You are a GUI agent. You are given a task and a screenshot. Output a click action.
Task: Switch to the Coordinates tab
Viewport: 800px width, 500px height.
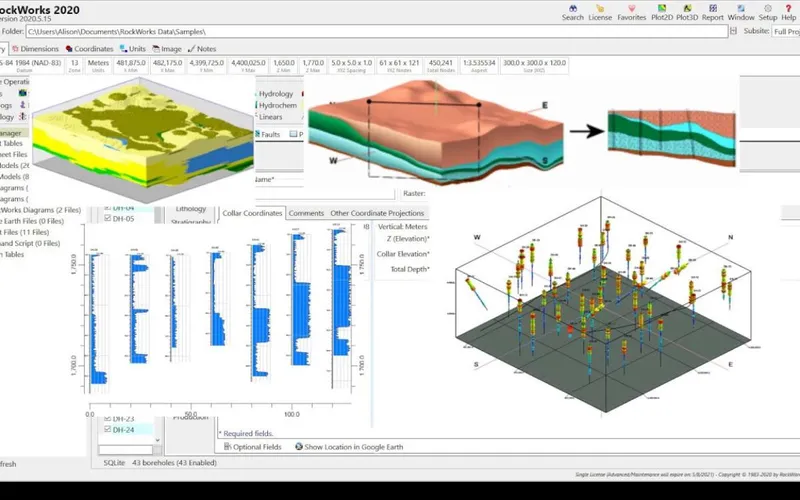(x=89, y=49)
